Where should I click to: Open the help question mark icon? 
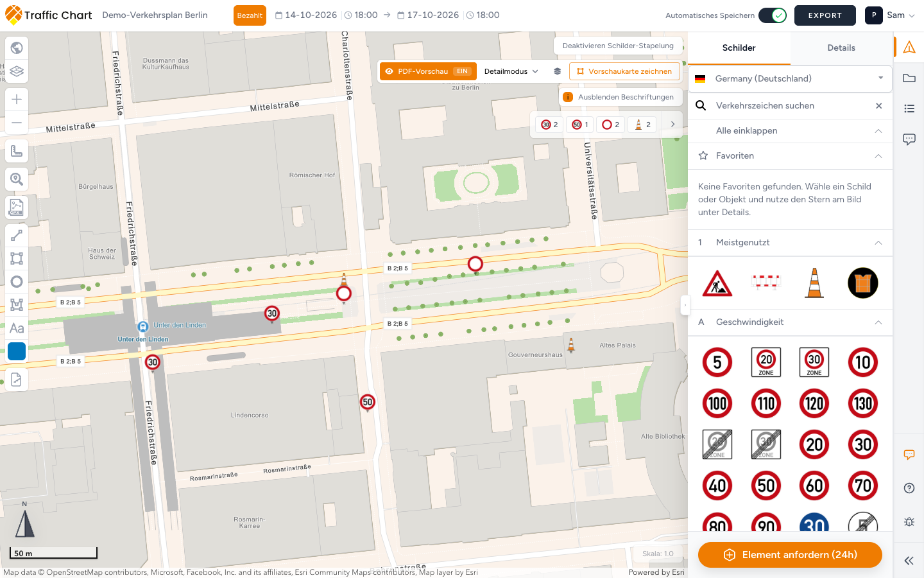point(909,488)
